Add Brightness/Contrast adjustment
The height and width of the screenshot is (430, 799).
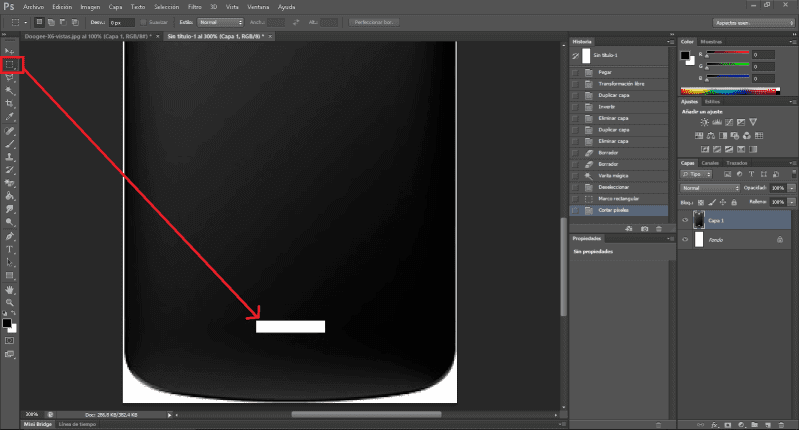(704, 122)
